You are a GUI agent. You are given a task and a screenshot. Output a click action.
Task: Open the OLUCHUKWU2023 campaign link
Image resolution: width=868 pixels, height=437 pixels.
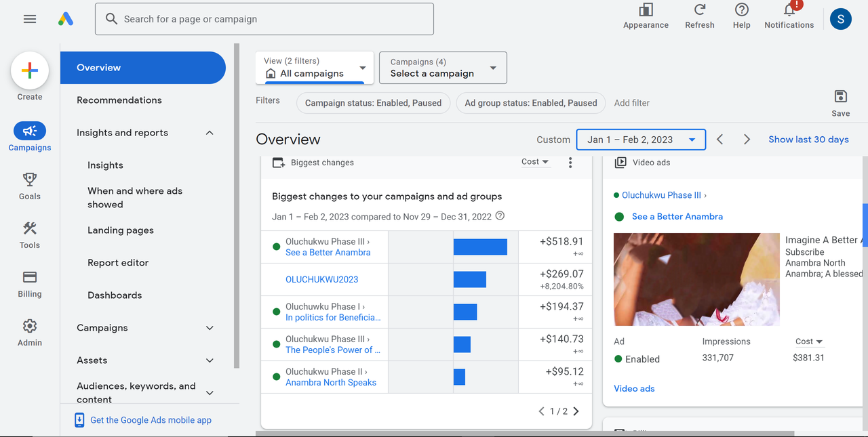coord(322,279)
